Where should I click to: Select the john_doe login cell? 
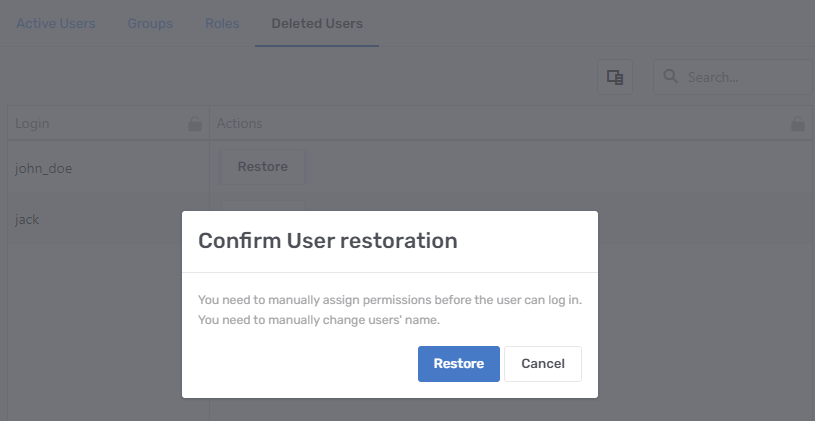[x=44, y=168]
